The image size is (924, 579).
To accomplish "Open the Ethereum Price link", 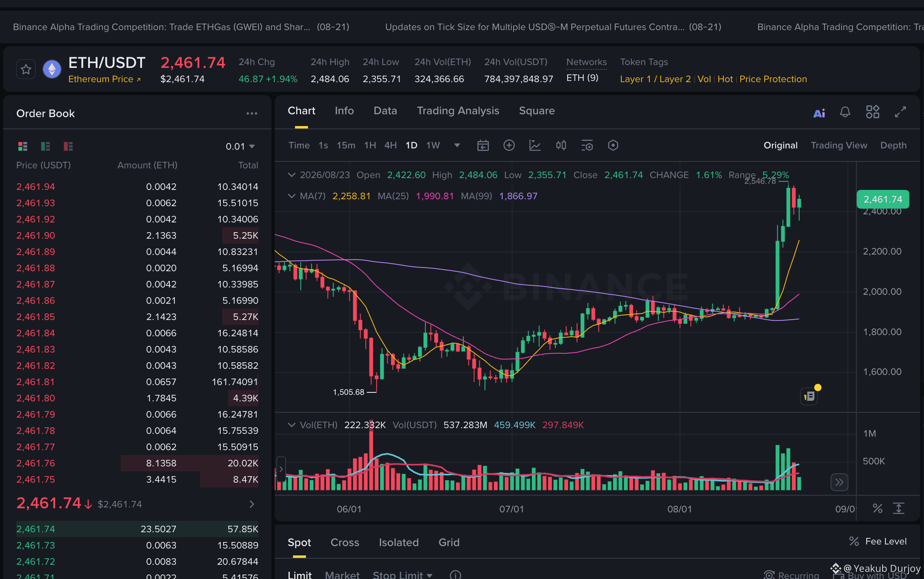I will pos(104,79).
